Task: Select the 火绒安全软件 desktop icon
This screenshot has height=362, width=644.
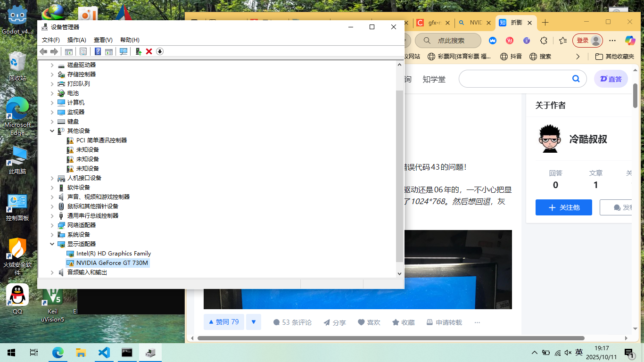Action: 17,257
